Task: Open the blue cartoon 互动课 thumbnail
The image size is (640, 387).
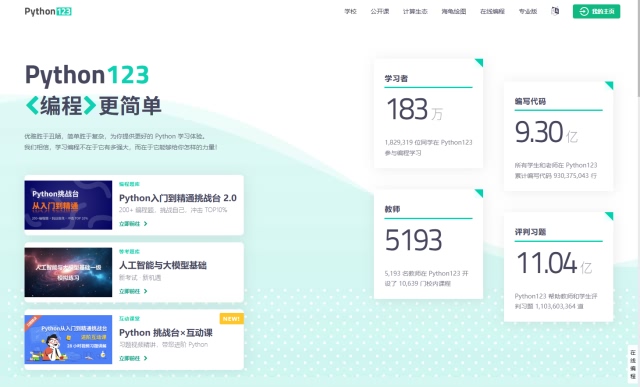Action: click(68, 339)
